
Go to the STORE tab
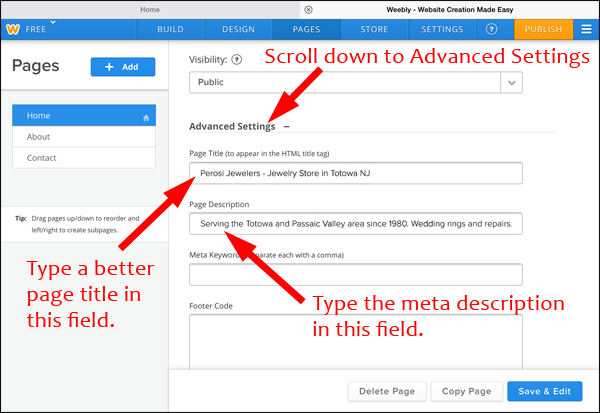point(374,29)
